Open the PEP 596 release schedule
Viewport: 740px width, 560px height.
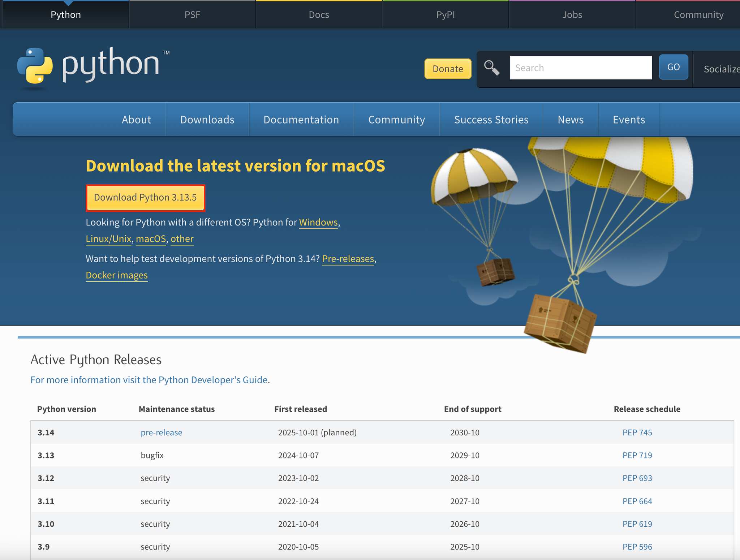click(637, 547)
